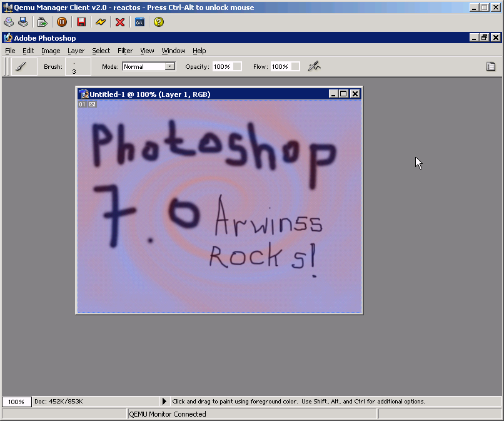Open the Window menu

pos(173,51)
